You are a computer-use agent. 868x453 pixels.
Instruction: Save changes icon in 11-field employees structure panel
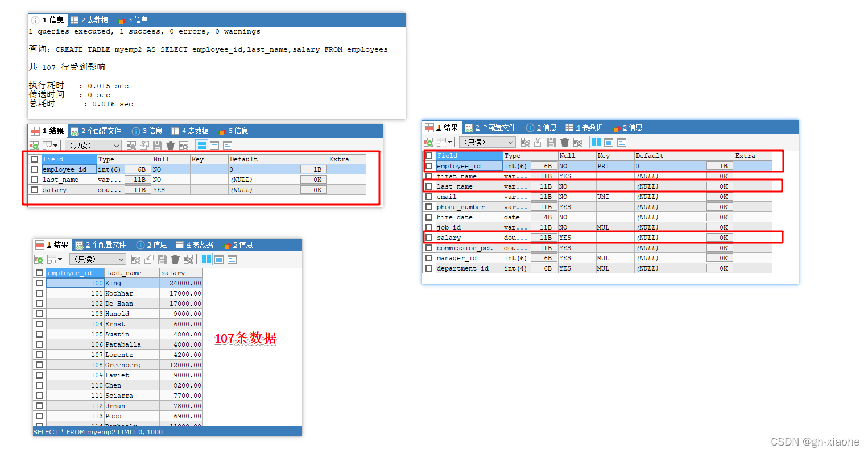pyautogui.click(x=552, y=142)
